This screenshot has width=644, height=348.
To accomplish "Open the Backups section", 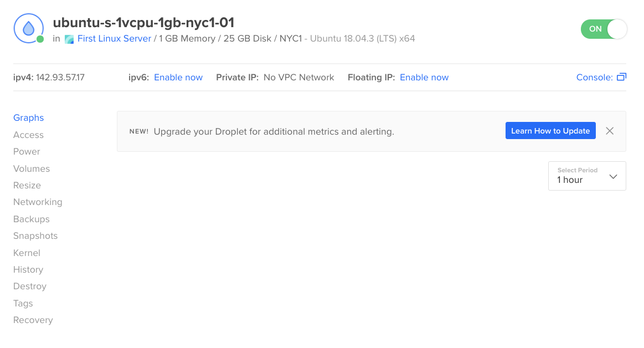I will click(32, 219).
